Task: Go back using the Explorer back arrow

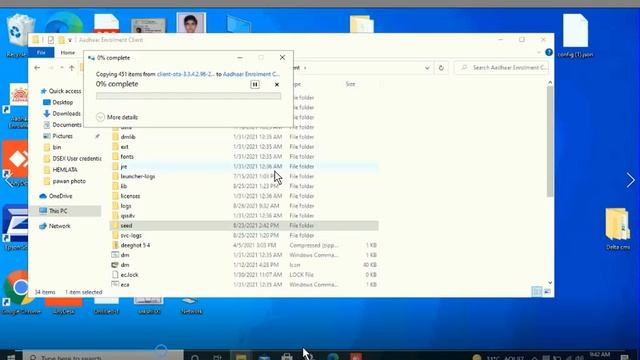Action: (37, 68)
